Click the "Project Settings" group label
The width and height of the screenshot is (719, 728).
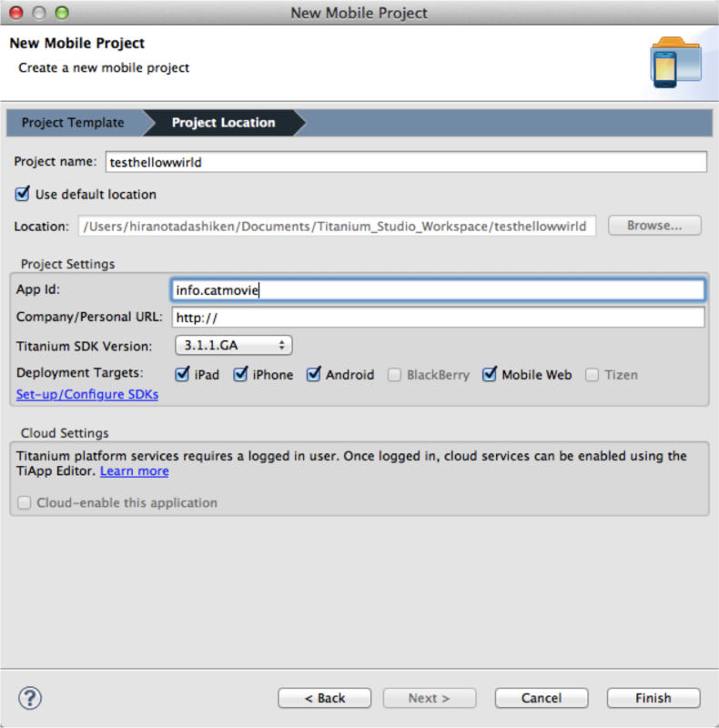(68, 264)
